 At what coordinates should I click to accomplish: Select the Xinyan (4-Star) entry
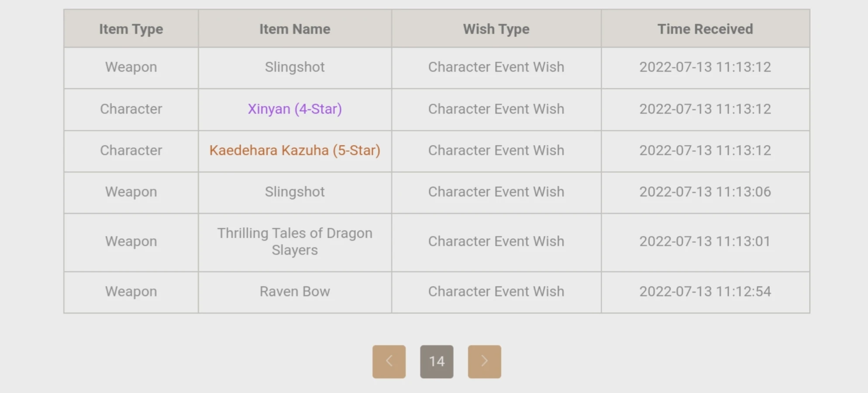(x=295, y=109)
